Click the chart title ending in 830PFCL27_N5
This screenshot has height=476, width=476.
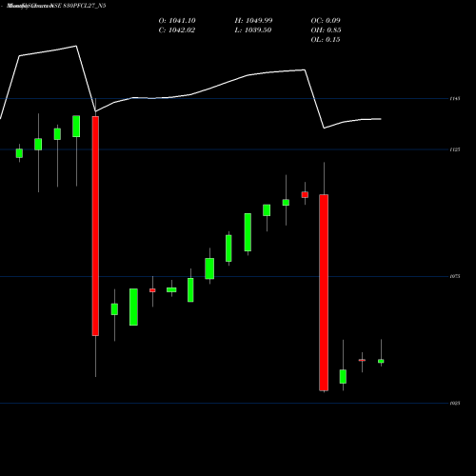56,6
